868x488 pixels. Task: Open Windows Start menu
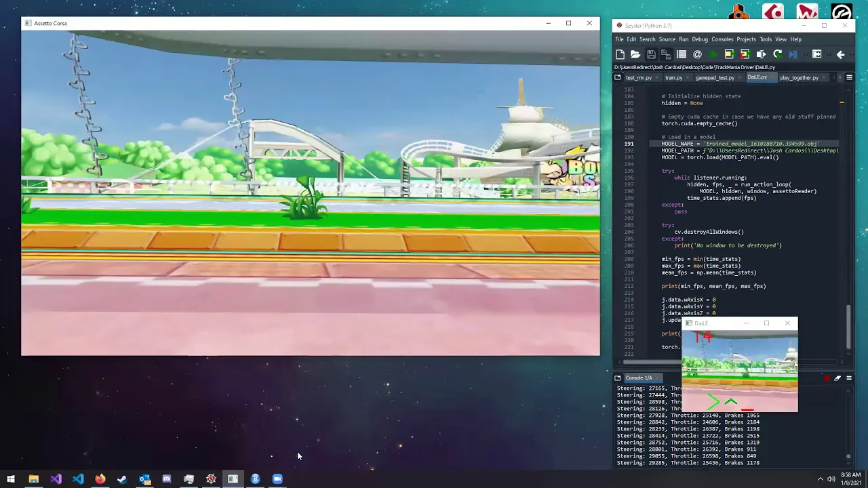11,479
